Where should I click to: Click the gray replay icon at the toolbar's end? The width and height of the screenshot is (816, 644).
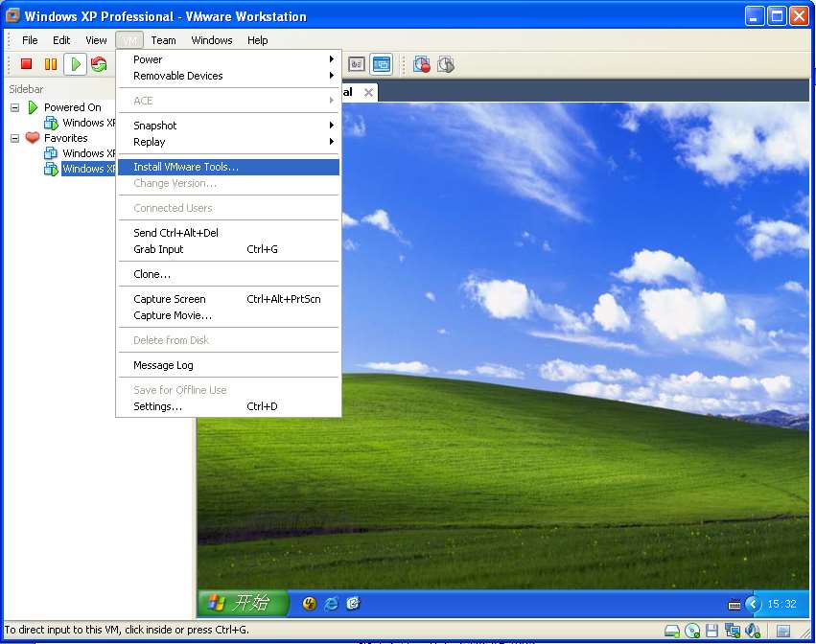[446, 64]
